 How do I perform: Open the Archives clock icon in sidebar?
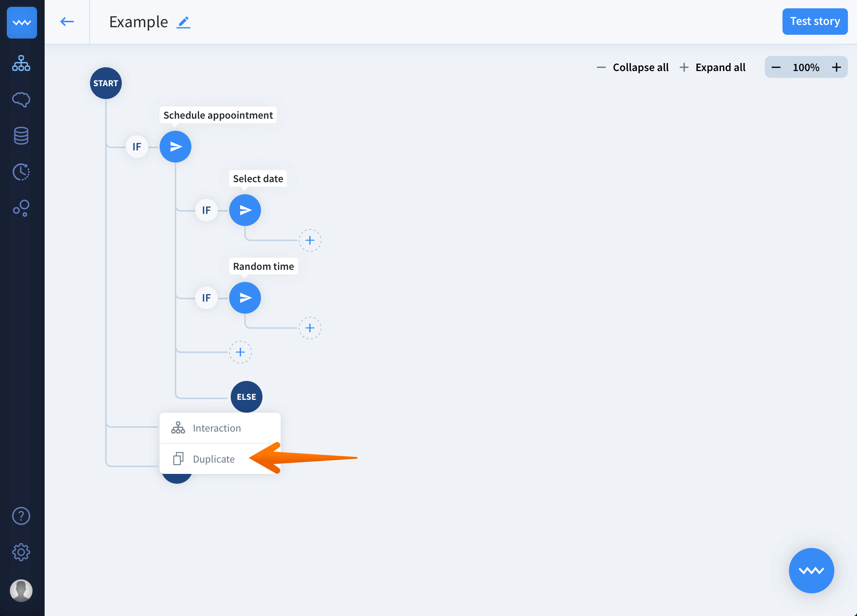[x=21, y=172]
